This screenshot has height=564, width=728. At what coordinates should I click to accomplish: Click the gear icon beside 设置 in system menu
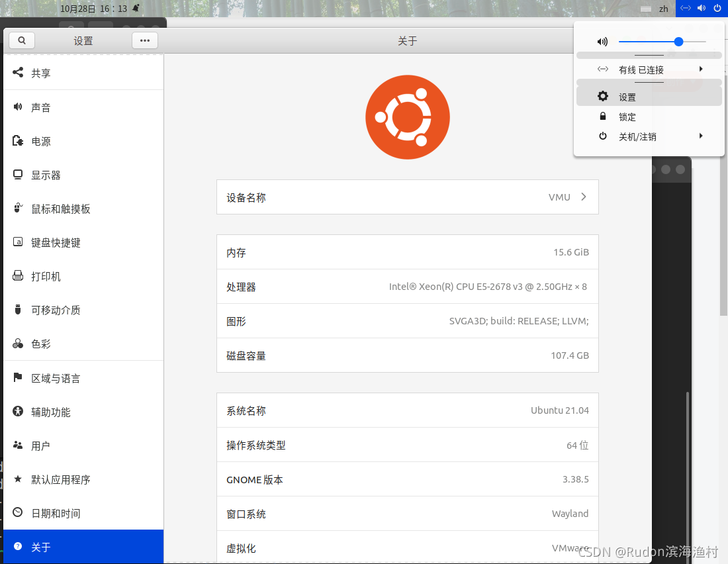pos(603,96)
